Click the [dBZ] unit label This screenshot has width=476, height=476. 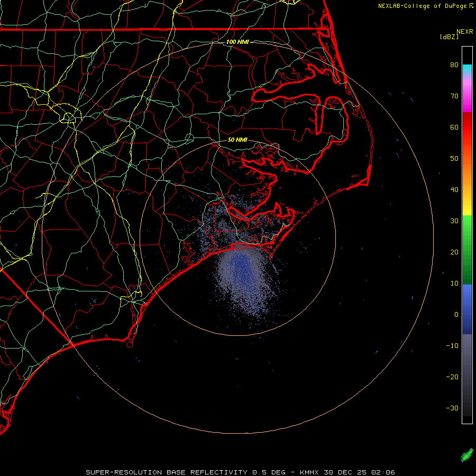(449, 36)
